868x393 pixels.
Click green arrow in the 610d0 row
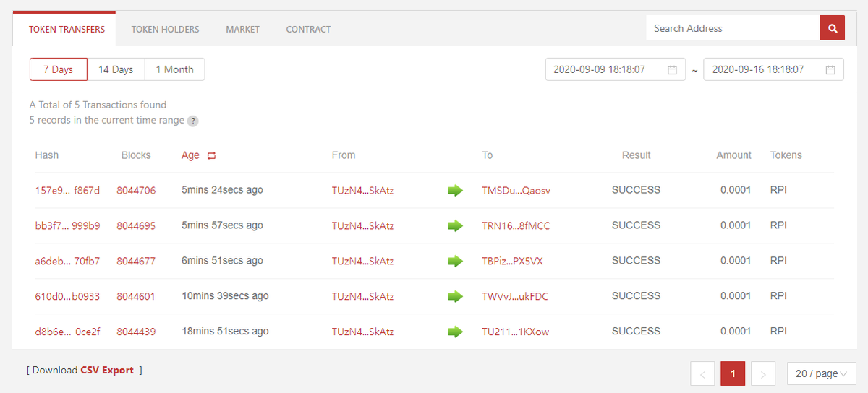click(455, 296)
